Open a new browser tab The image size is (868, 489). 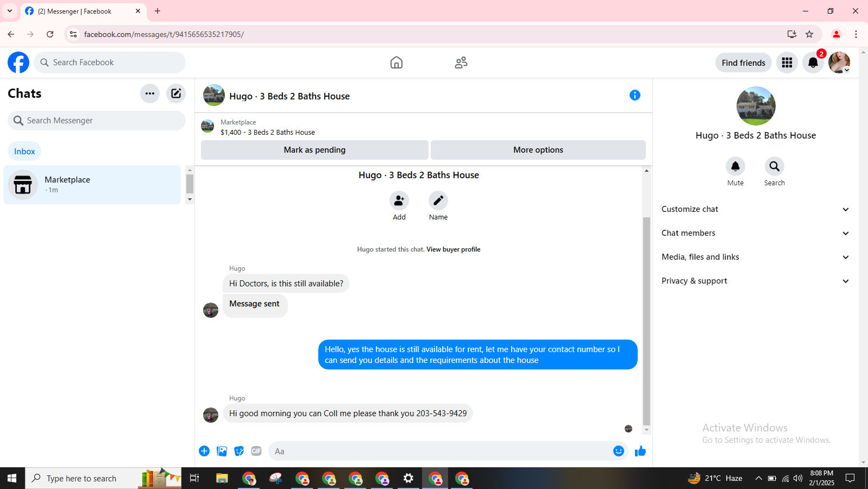[158, 11]
